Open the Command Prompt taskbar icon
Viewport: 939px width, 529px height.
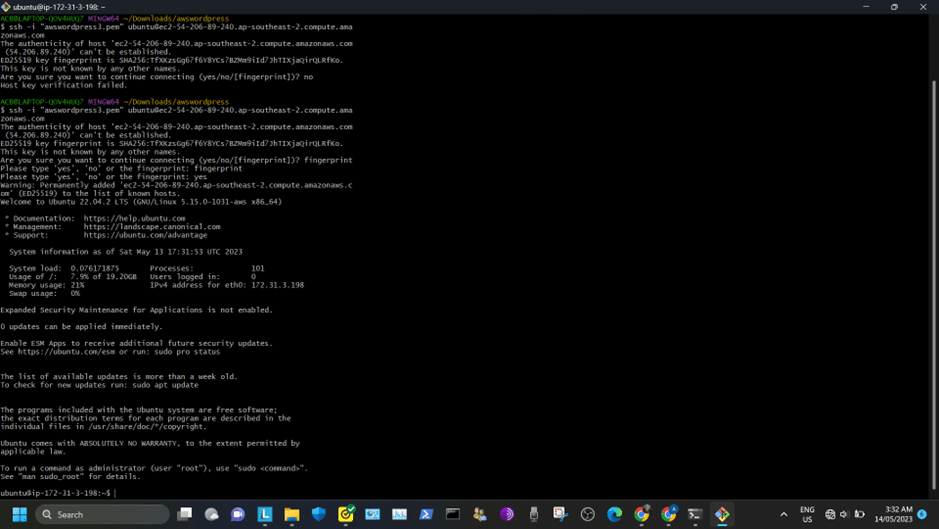[x=453, y=514]
